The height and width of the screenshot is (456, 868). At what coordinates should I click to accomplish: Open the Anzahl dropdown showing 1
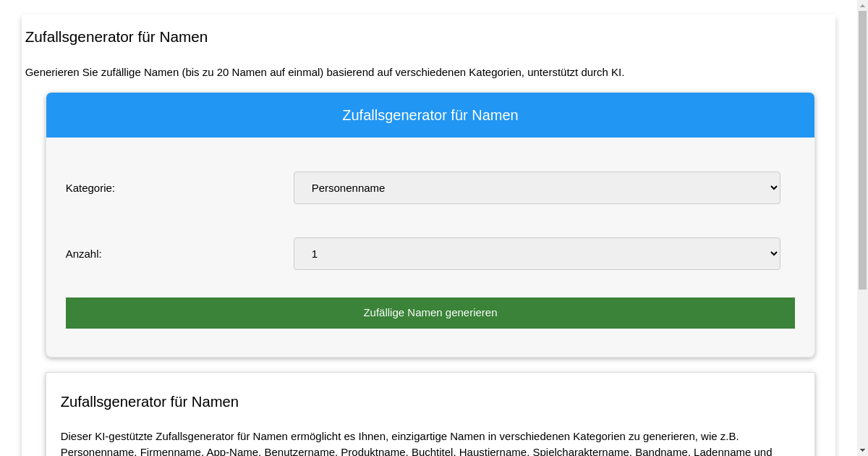pos(537,253)
